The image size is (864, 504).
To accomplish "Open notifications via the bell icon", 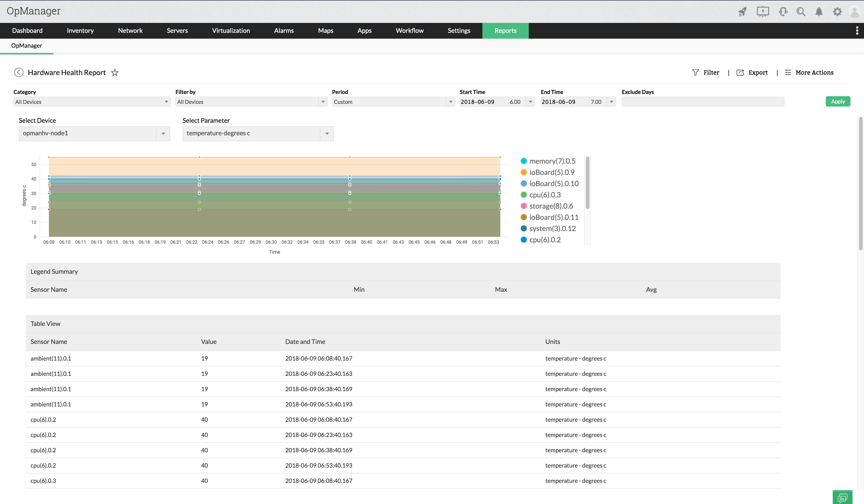I will click(819, 11).
